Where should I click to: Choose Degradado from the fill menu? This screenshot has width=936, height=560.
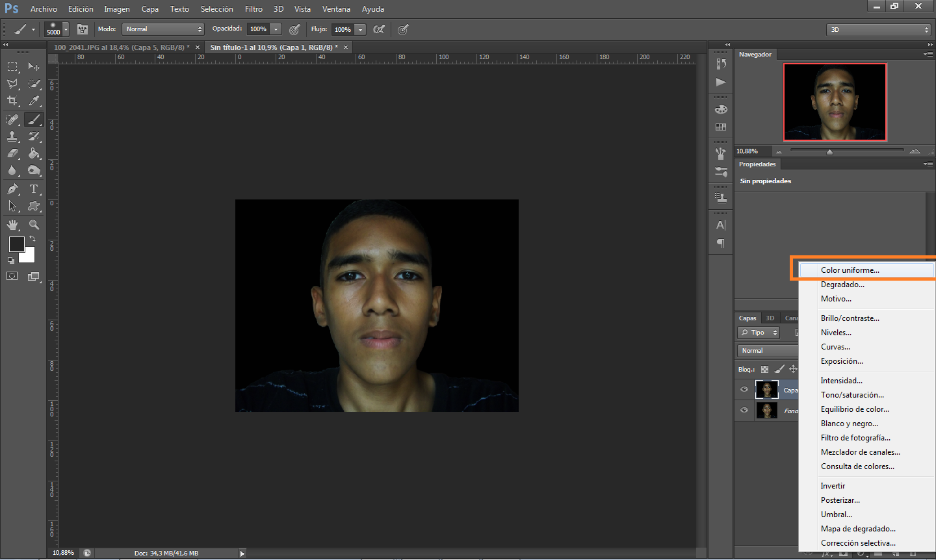pyautogui.click(x=867, y=285)
